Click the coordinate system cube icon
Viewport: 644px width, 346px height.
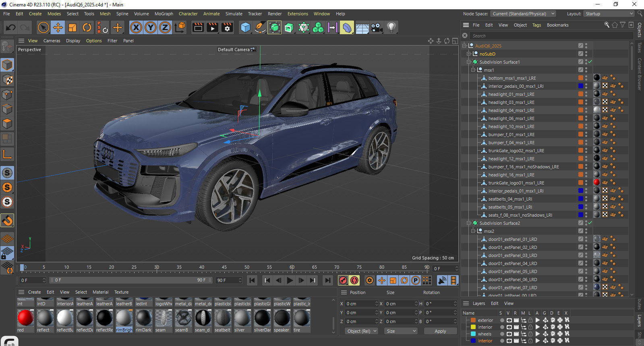[180, 27]
